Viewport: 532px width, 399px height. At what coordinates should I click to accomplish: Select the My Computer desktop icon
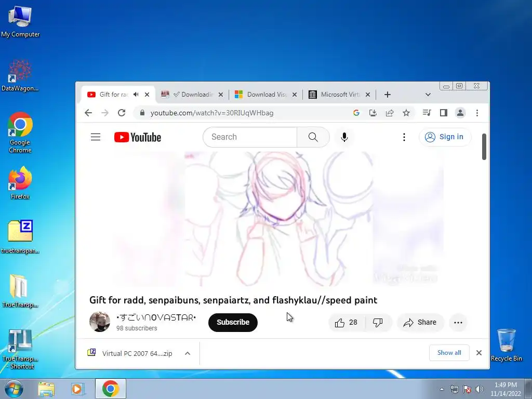(x=20, y=21)
